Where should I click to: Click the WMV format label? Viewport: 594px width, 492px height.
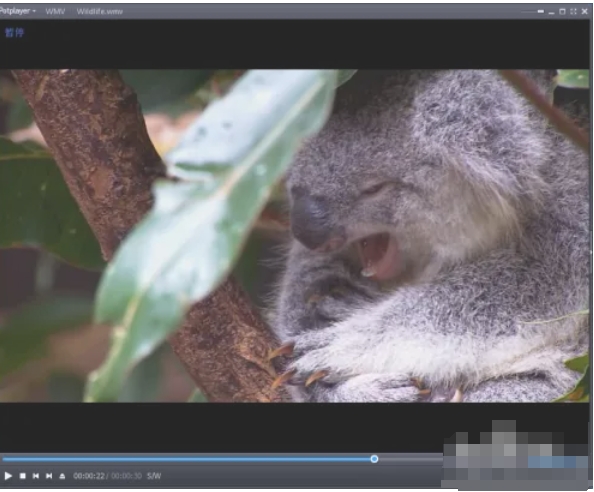click(55, 11)
